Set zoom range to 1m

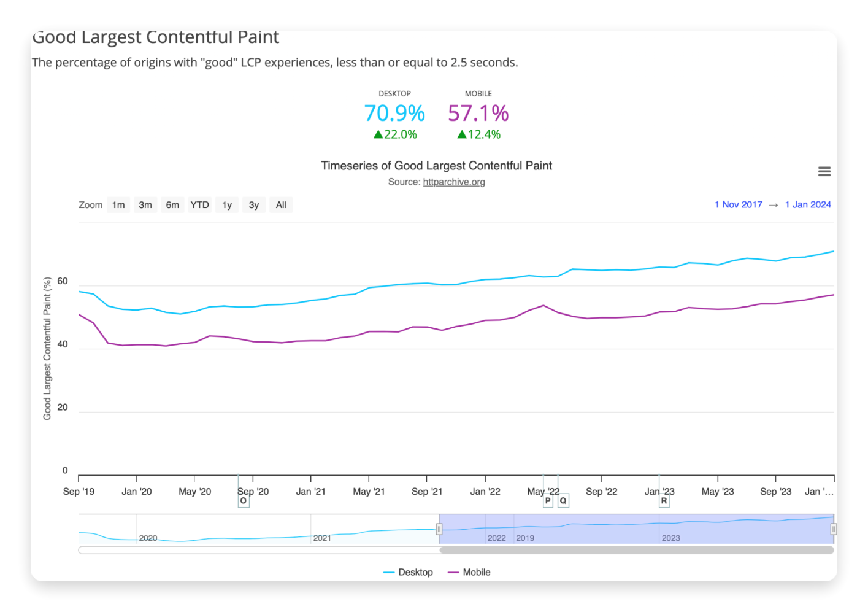pyautogui.click(x=118, y=205)
